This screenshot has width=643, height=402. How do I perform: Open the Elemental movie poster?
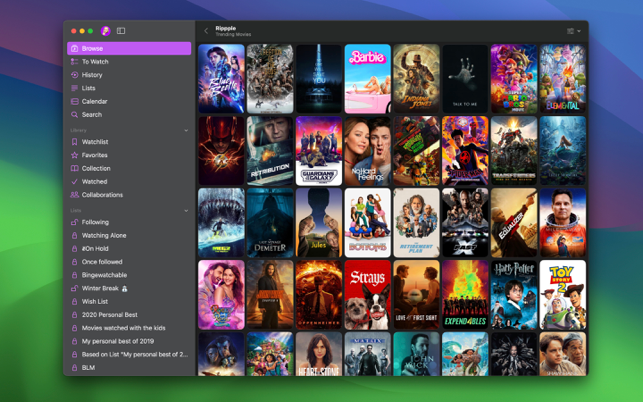click(x=563, y=79)
